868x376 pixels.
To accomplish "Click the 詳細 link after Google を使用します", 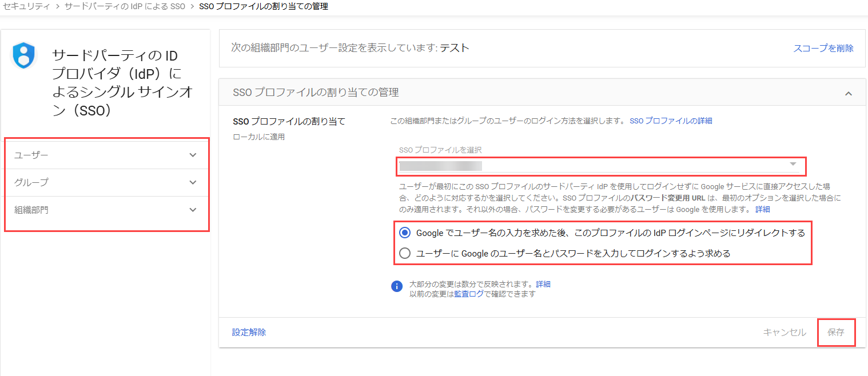I will click(x=763, y=209).
